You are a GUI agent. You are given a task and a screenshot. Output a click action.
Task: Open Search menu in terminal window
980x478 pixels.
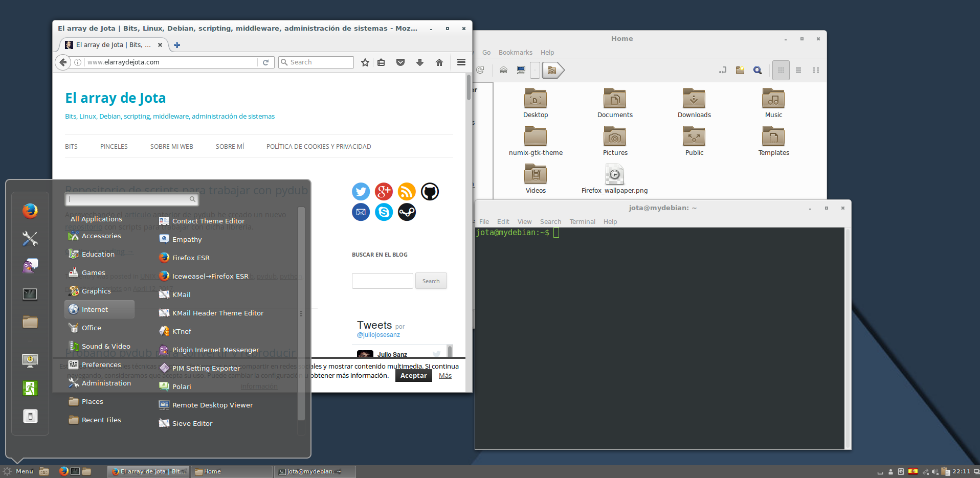tap(551, 222)
